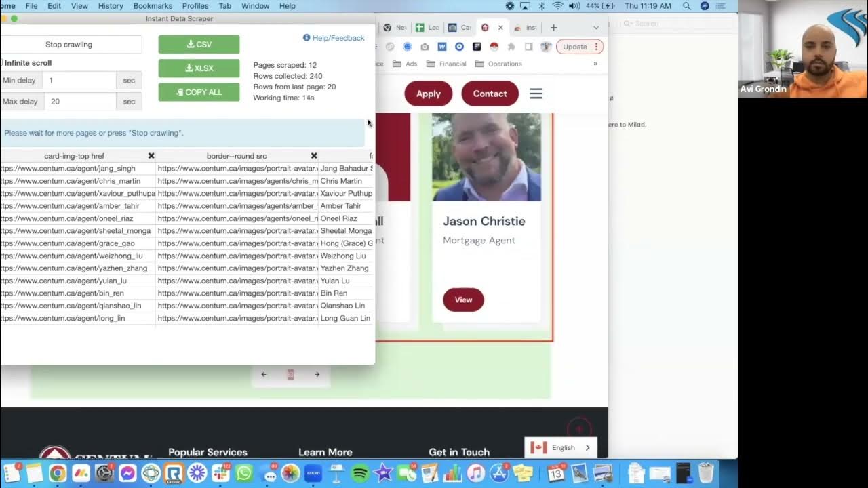This screenshot has height=488, width=868.
Task: Click the Contact button on Centum site
Action: click(490, 94)
